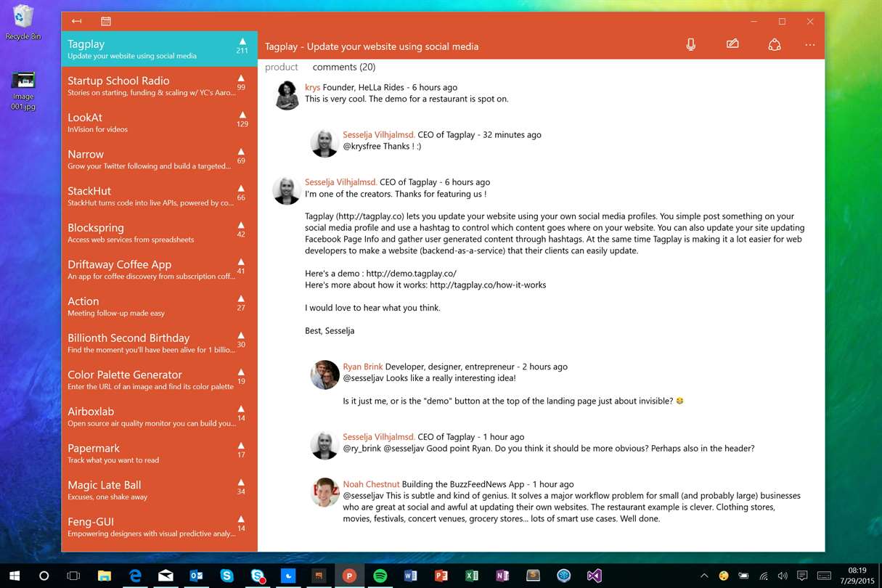Open the Driftaway Coffee App entry

pos(160,269)
